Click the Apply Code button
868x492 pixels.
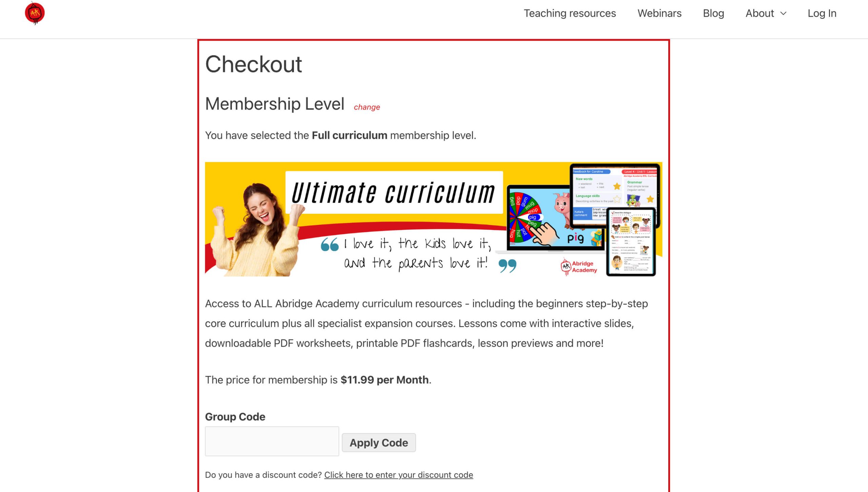[x=378, y=442]
